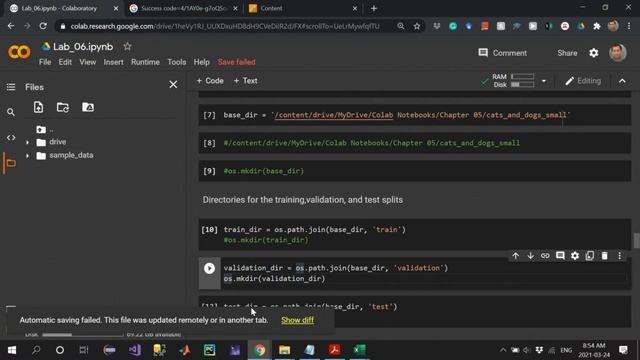Collapse the header with the chevron
The image size is (640, 360).
coord(622,81)
